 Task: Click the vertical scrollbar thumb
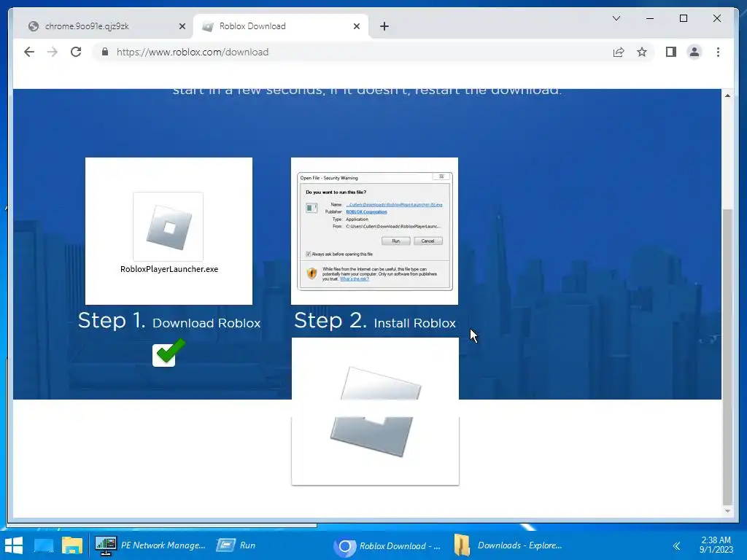point(727,357)
